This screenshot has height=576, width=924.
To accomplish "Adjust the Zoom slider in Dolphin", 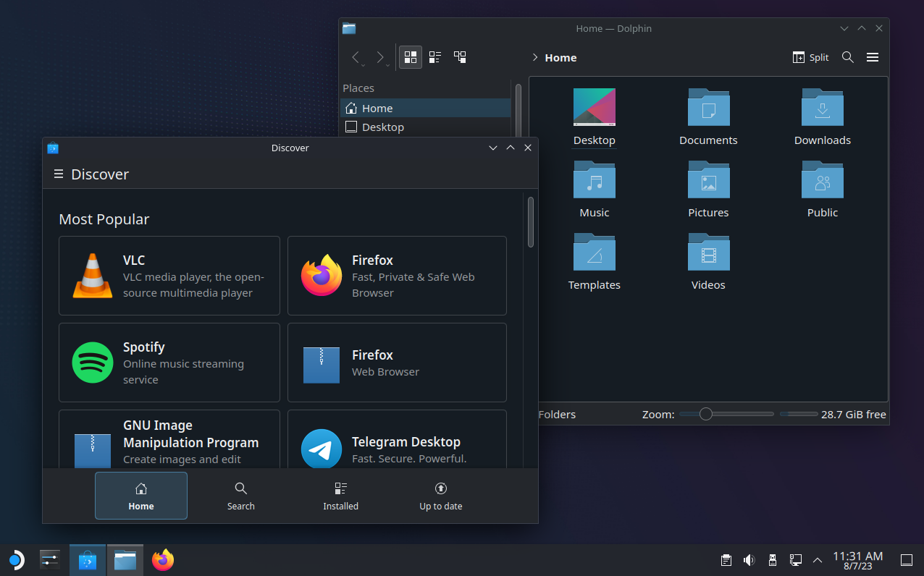I will pos(706,414).
